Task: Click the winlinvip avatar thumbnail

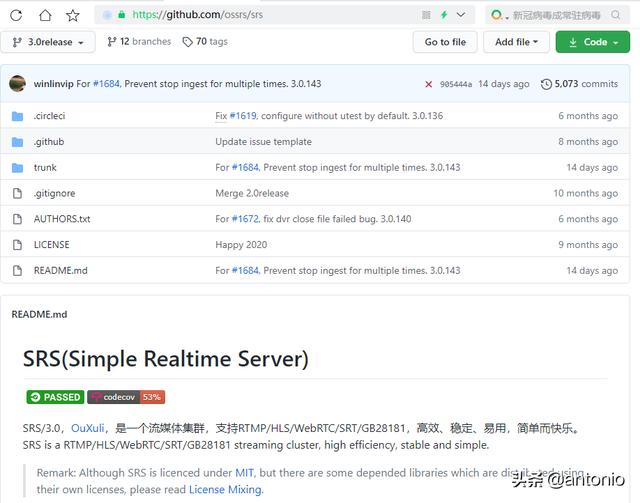Action: pyautogui.click(x=17, y=84)
